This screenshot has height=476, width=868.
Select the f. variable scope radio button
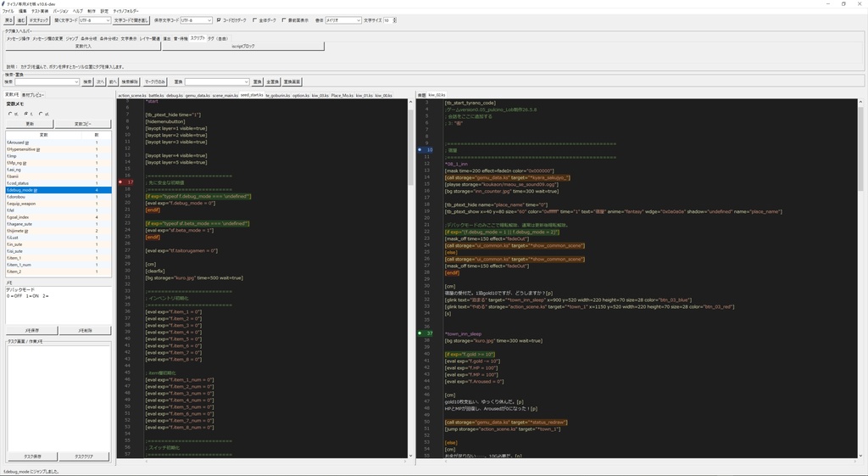pos(26,115)
